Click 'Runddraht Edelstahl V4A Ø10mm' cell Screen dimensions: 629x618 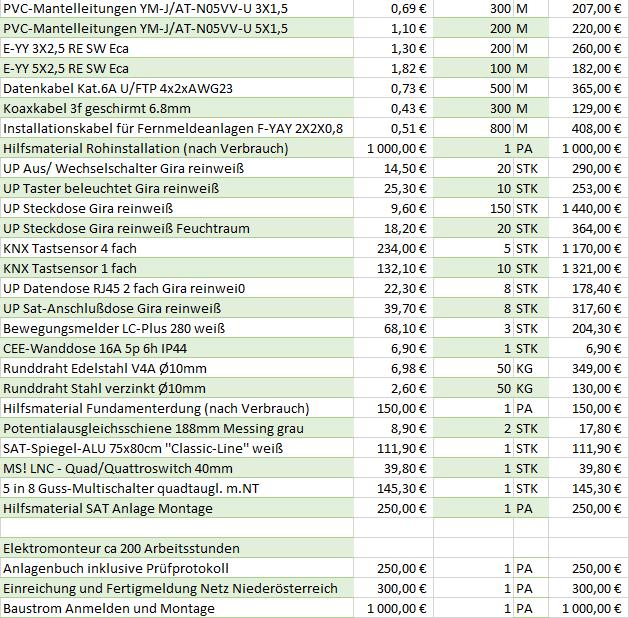177,369
